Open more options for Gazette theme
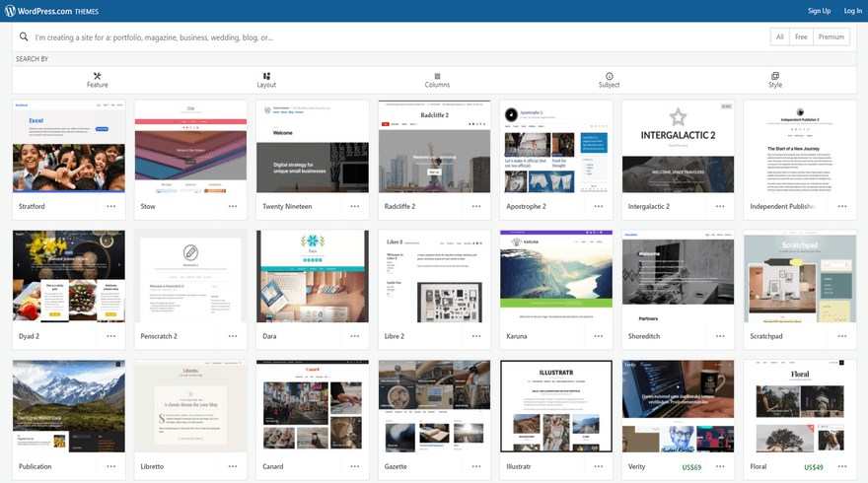Image resolution: width=868 pixels, height=483 pixels. [x=476, y=466]
